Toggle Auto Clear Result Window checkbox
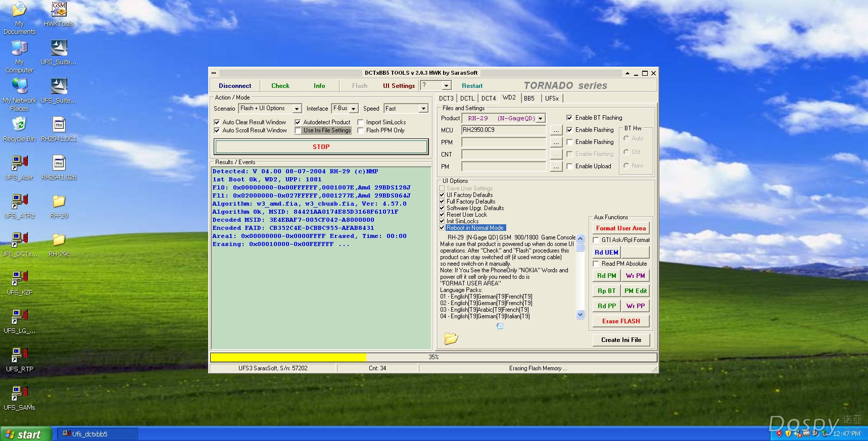The height and width of the screenshot is (441, 868). [217, 122]
